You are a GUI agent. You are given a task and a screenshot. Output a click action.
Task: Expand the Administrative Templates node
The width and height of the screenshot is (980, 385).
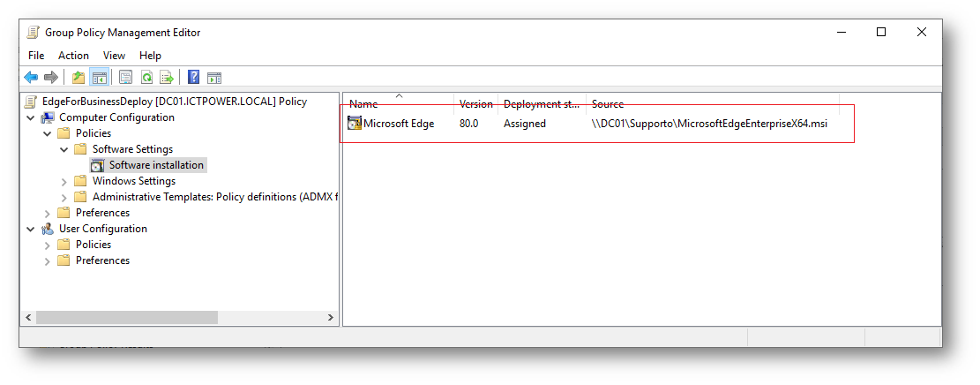point(64,197)
